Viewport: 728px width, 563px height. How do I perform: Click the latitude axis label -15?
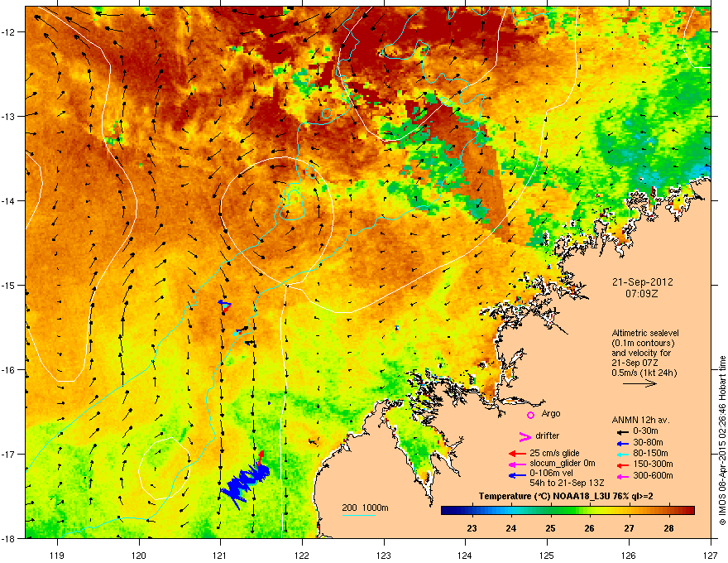[x=9, y=285]
